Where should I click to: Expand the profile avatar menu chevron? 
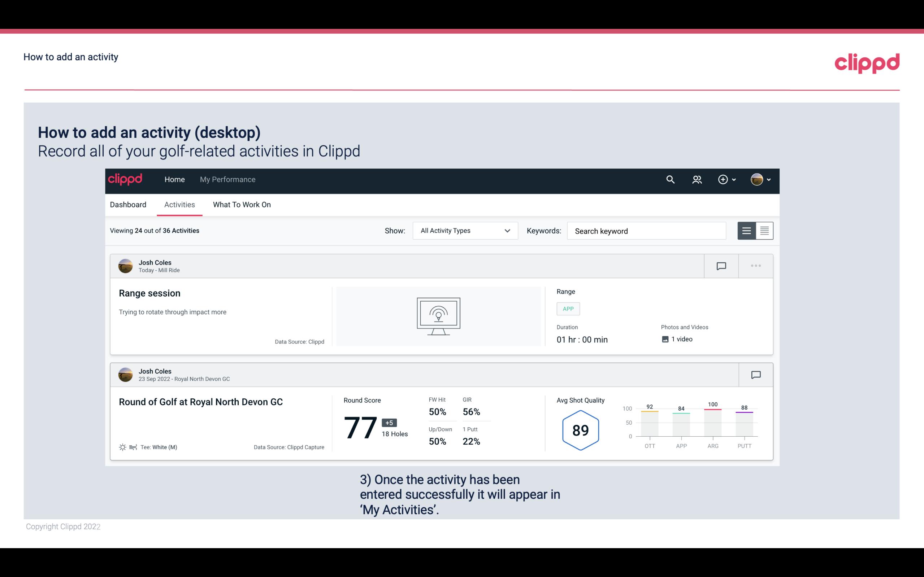click(769, 179)
